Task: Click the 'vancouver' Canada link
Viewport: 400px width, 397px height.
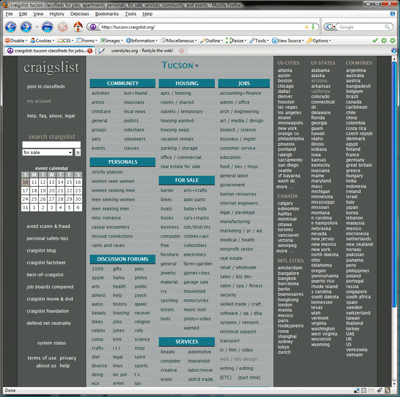Action: pos(288,235)
